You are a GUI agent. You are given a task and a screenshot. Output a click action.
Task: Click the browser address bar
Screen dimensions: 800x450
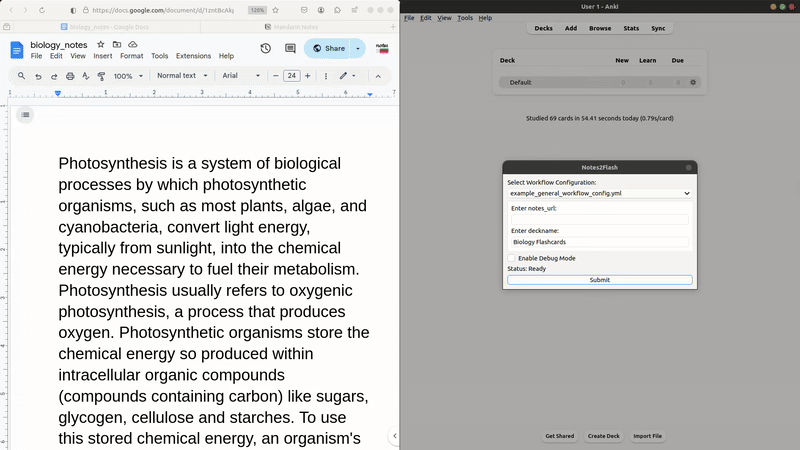point(163,10)
